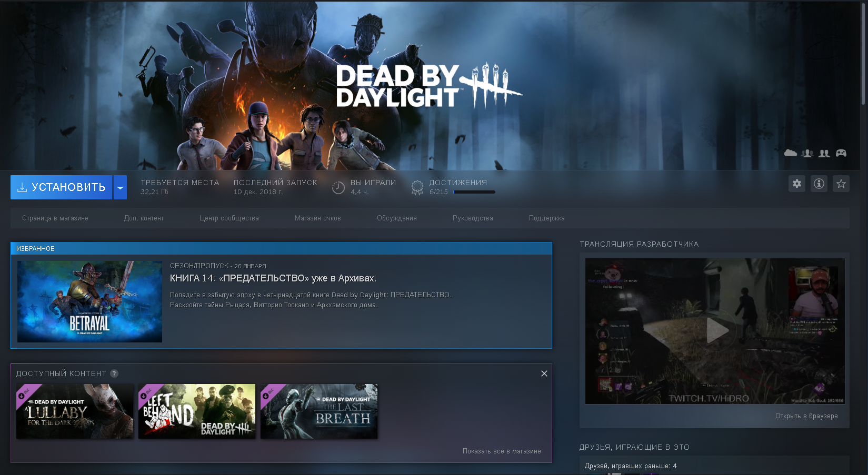Click the Друзья, играющие в это heading
This screenshot has width=868, height=475.
634,447
